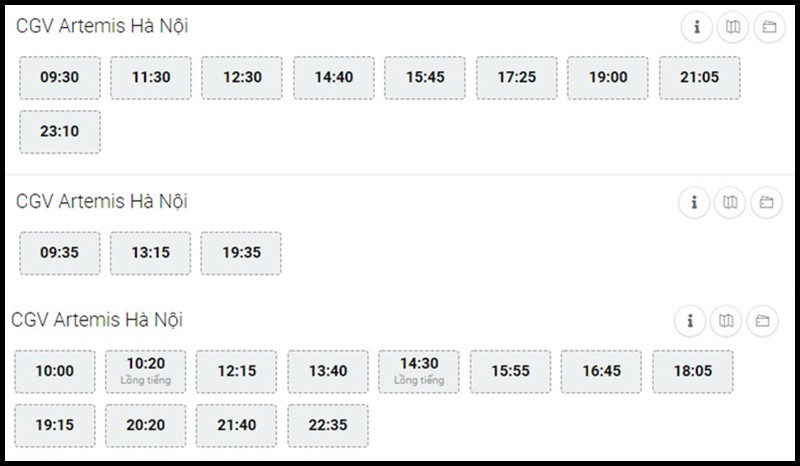Select the 14:30 Lồng tiếng showtime
Screen dimensions: 800x466
pyautogui.click(x=419, y=372)
